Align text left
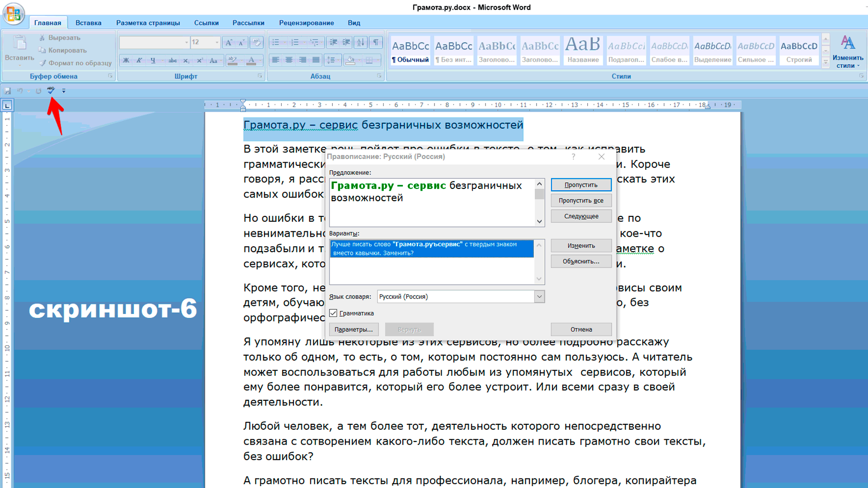This screenshot has height=488, width=868. click(275, 60)
